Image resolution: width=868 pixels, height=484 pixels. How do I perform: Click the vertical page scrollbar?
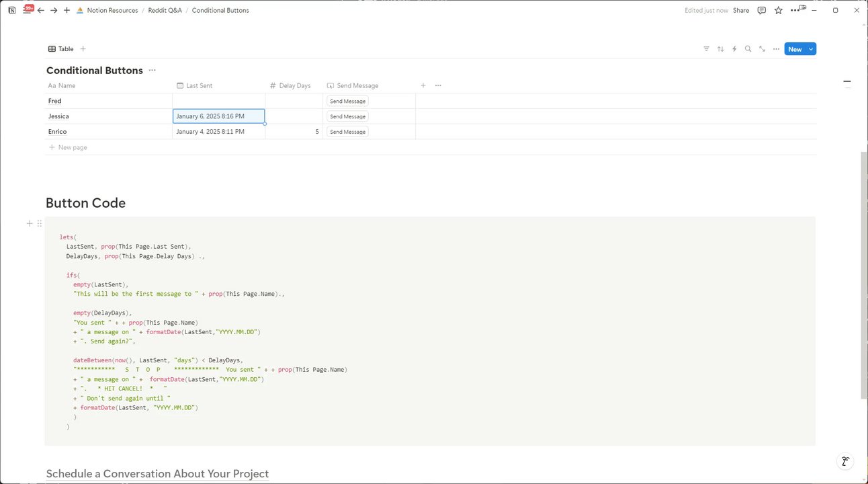(x=863, y=276)
